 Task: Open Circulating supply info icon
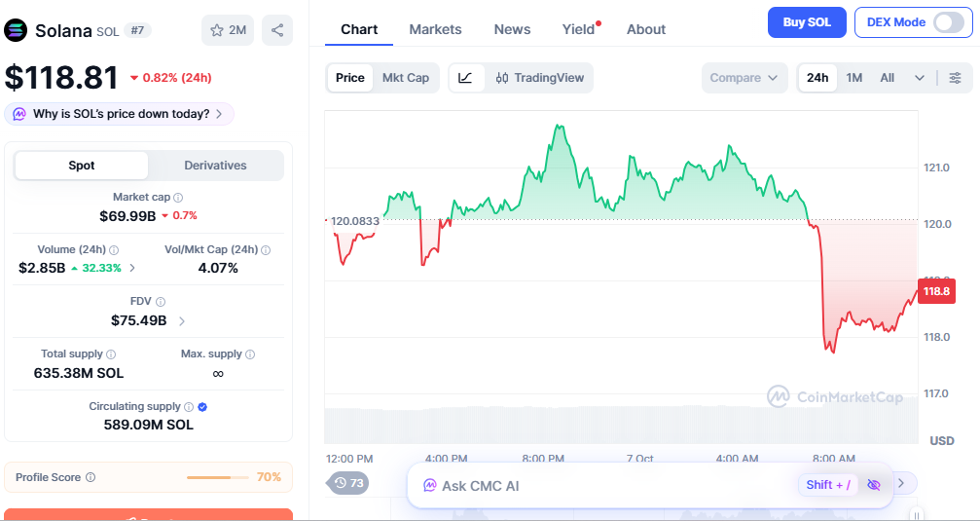point(189,407)
